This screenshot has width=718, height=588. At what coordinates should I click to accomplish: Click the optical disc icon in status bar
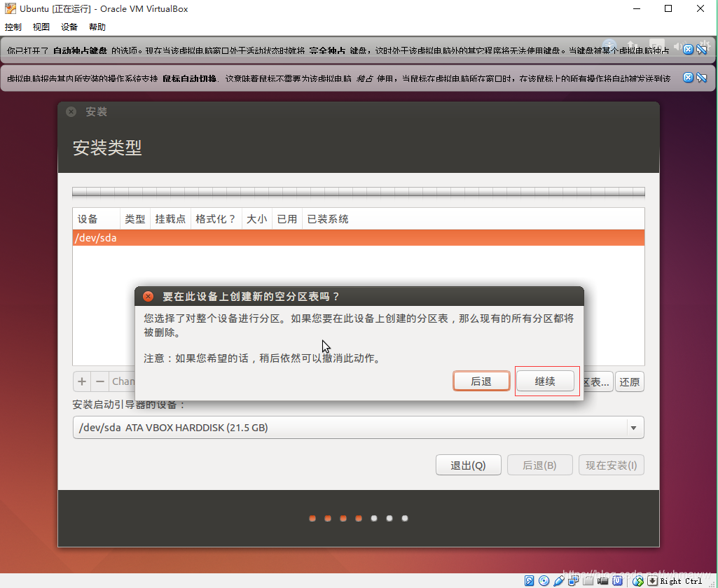pyautogui.click(x=544, y=581)
